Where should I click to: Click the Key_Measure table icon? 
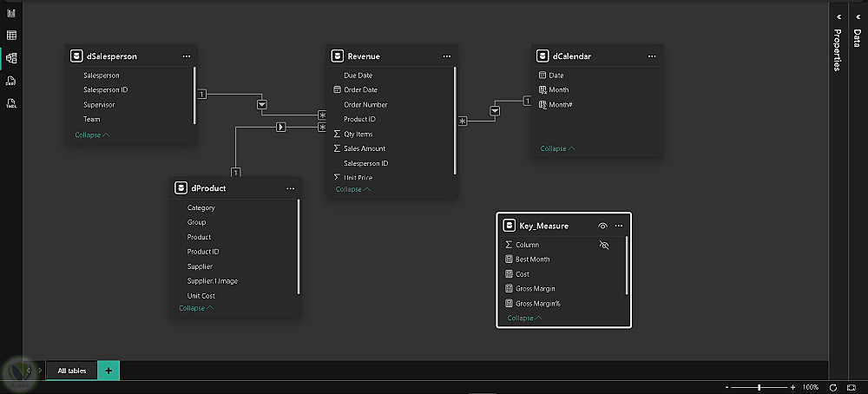click(509, 226)
